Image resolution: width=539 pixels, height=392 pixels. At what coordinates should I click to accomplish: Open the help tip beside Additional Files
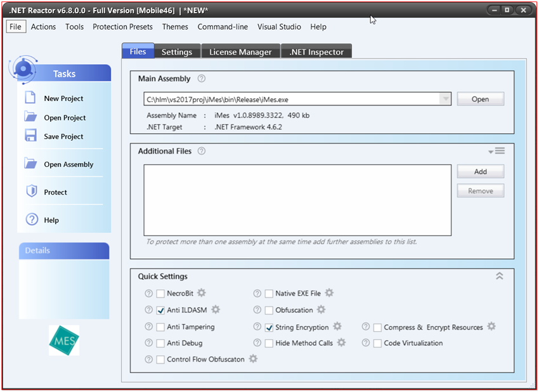tap(202, 151)
